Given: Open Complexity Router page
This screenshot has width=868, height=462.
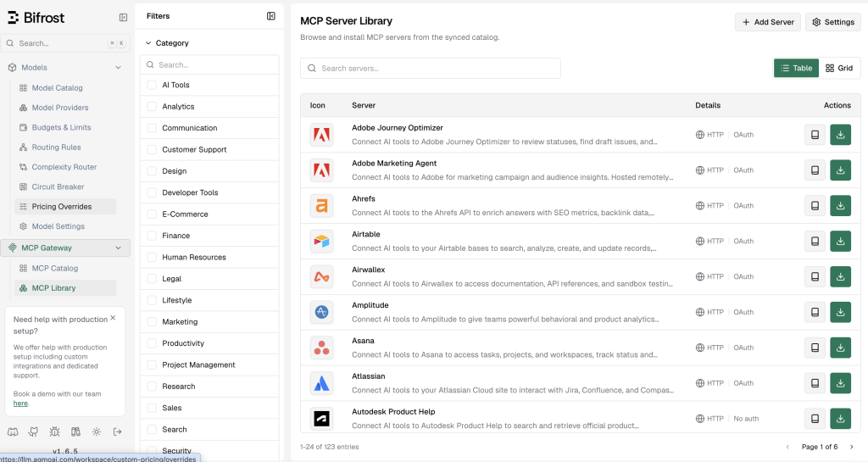Looking at the screenshot, I should click(x=65, y=166).
